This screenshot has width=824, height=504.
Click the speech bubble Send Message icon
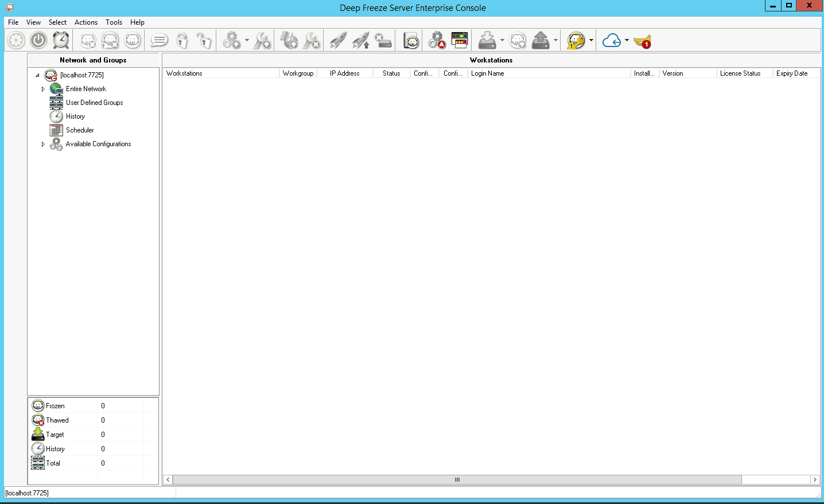coord(159,41)
